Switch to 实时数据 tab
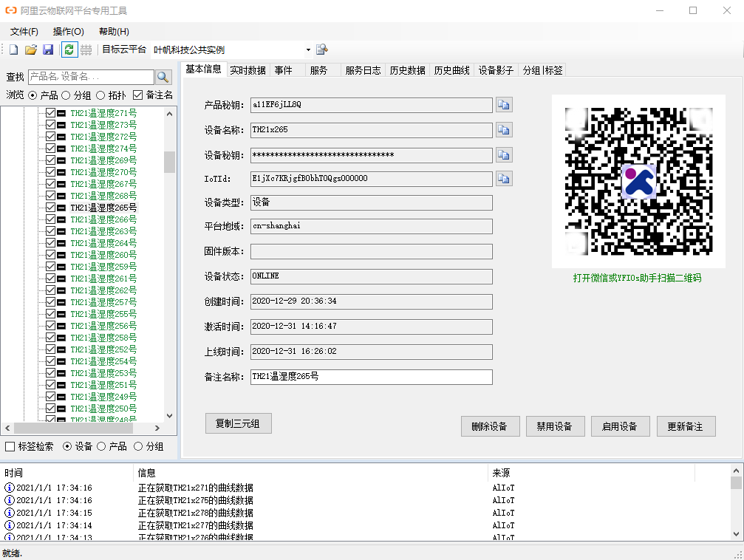The image size is (744, 560). tap(248, 70)
